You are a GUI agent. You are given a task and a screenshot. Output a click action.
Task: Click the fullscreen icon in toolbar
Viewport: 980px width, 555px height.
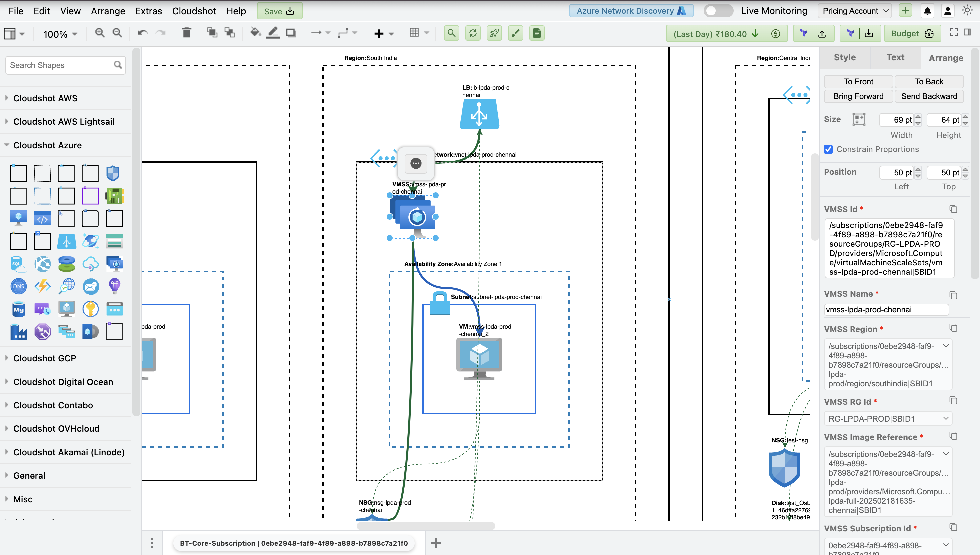(954, 32)
